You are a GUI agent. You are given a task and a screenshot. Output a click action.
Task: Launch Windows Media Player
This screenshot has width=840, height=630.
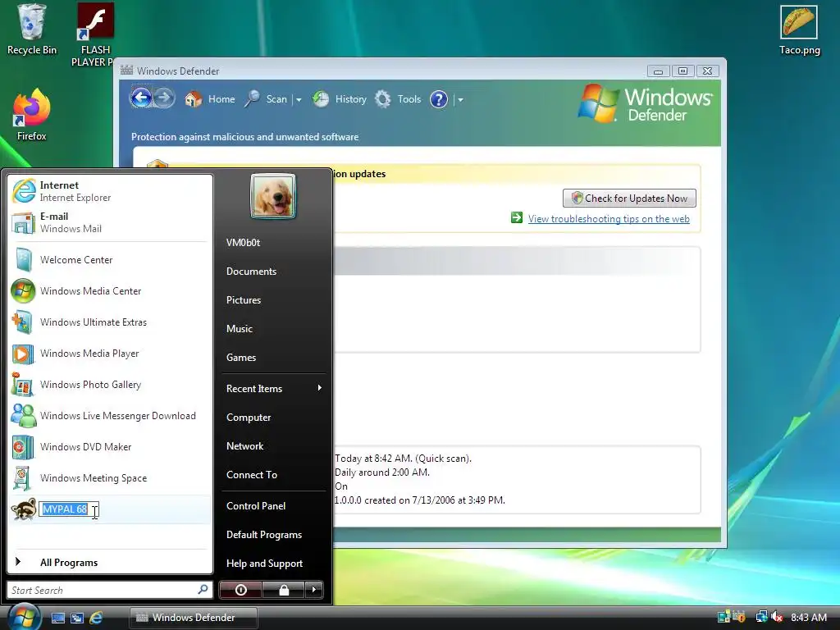coord(110,354)
